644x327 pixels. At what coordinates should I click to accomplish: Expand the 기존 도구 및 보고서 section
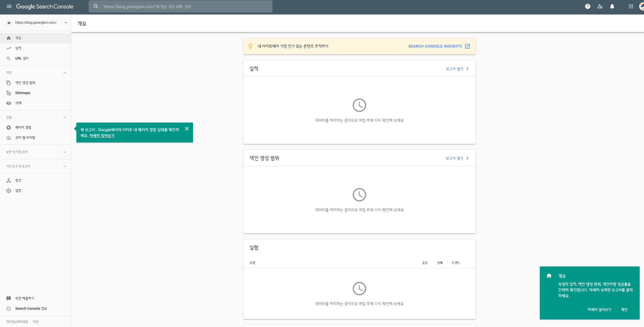tap(65, 166)
